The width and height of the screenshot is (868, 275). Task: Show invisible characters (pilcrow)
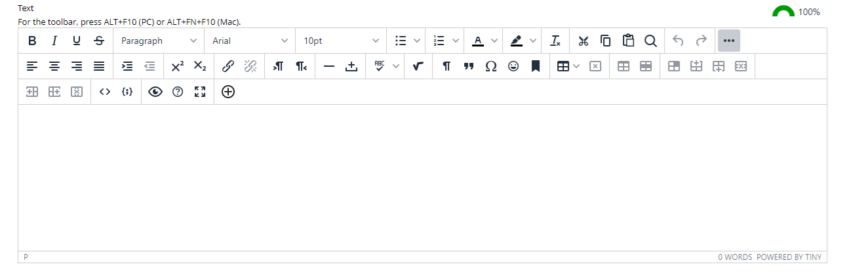(x=446, y=66)
